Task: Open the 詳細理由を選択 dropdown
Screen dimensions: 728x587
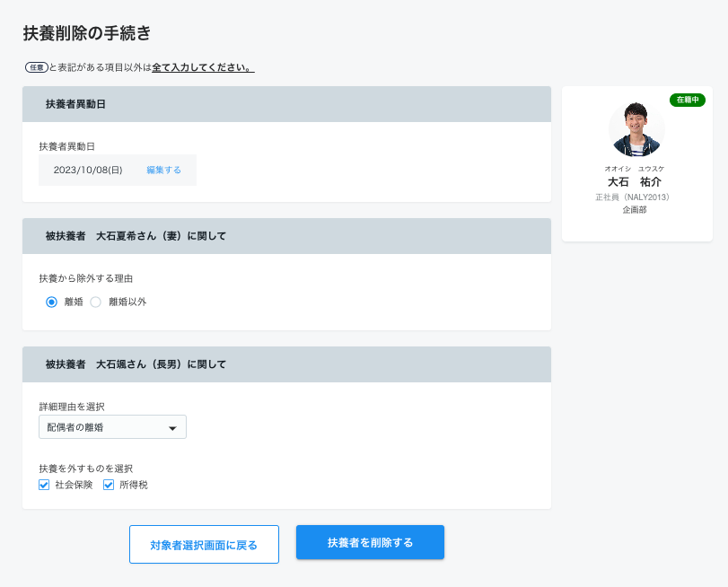Action: pos(112,426)
